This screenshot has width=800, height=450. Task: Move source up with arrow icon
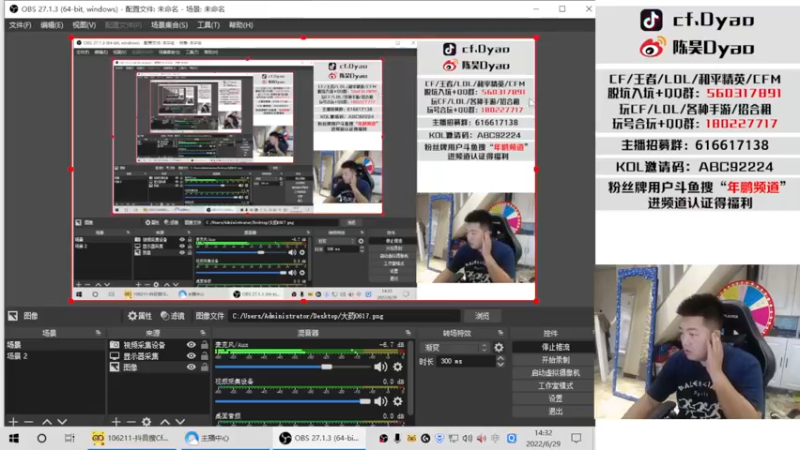pos(165,422)
